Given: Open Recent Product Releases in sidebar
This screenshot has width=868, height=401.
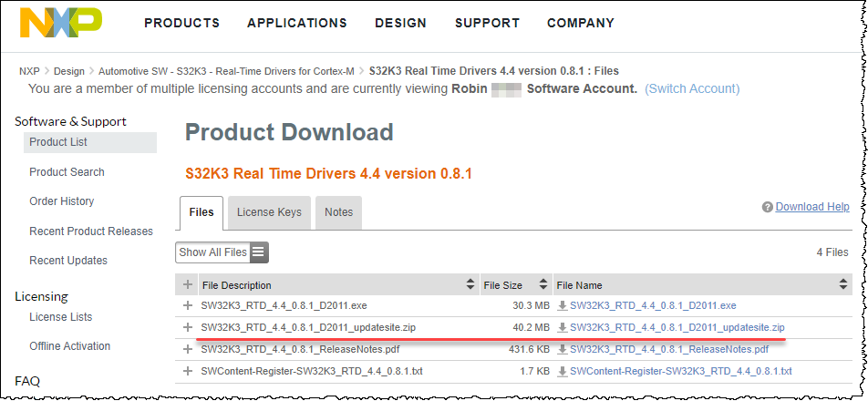Looking at the screenshot, I should (91, 231).
